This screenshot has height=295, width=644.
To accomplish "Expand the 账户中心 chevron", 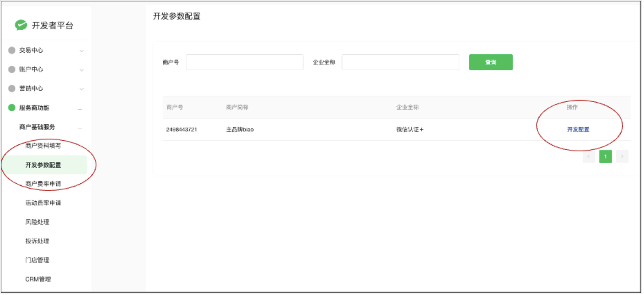I will coord(81,70).
